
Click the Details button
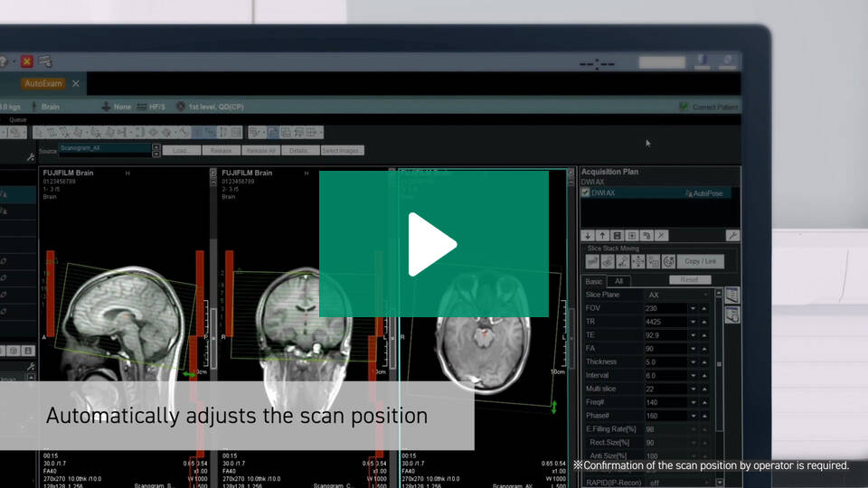click(300, 151)
